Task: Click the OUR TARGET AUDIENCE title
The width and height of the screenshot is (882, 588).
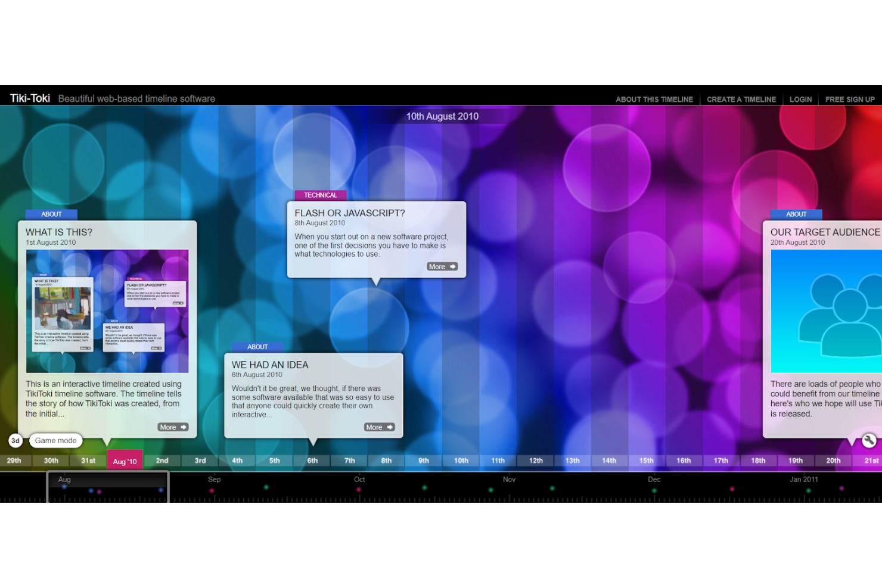Action: [x=825, y=232]
